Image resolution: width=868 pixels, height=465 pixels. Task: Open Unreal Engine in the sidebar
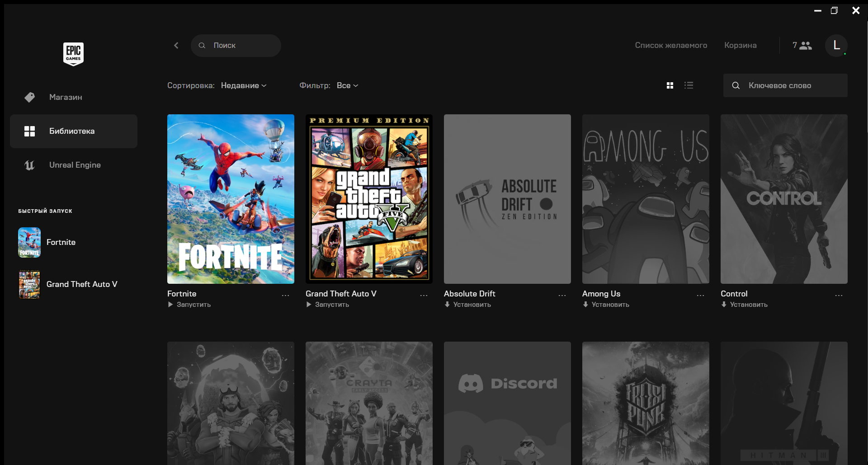pos(75,165)
